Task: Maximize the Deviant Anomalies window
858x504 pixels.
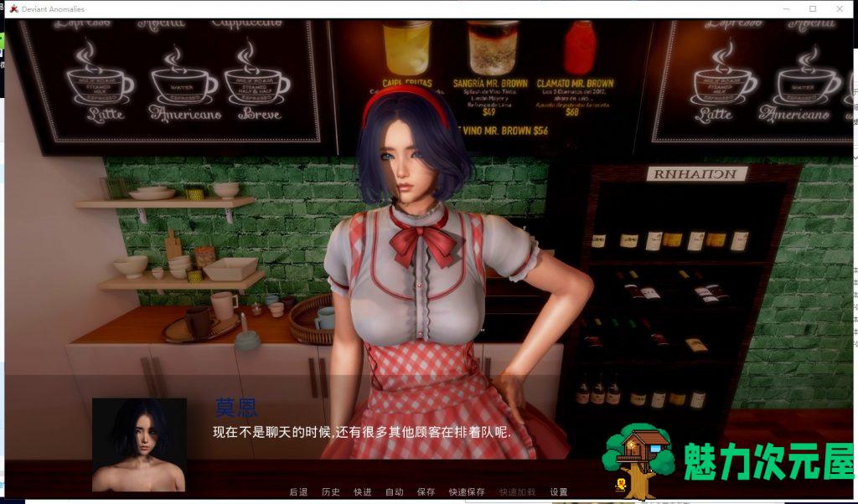Action: point(813,8)
